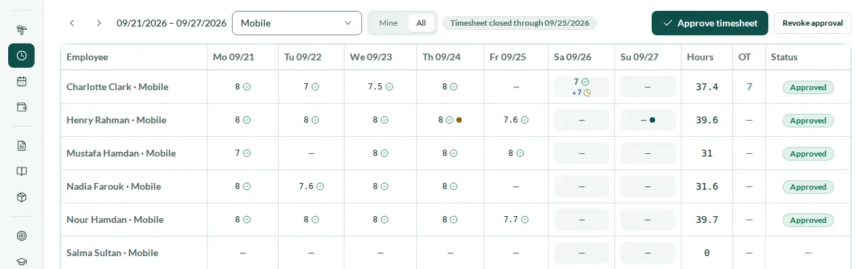Open the calendar sidebar icon
The height and width of the screenshot is (269, 868).
click(x=22, y=81)
